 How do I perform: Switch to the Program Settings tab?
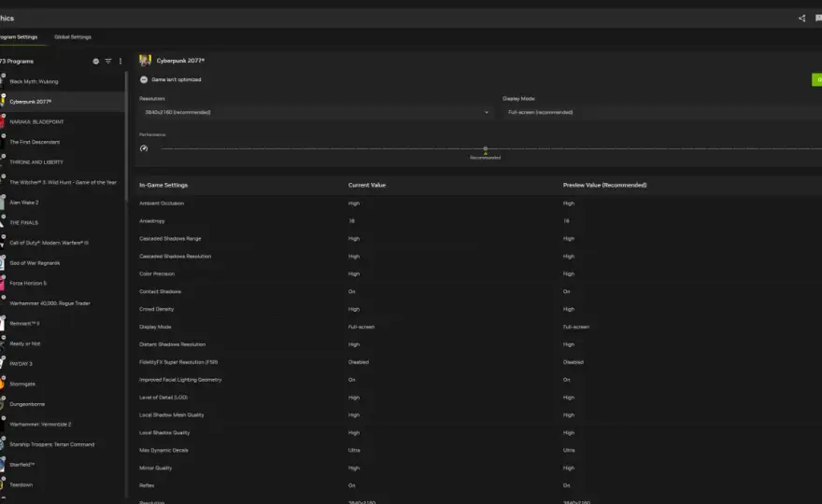tap(19, 37)
